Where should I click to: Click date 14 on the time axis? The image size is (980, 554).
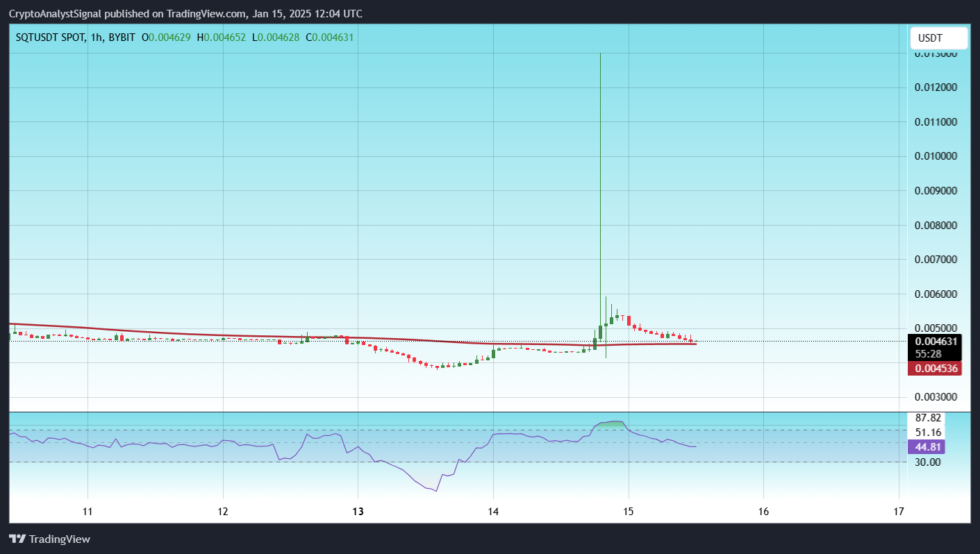point(493,512)
